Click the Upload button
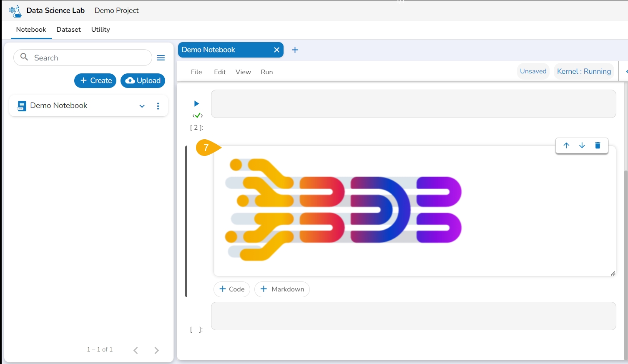The width and height of the screenshot is (628, 364). [x=143, y=80]
